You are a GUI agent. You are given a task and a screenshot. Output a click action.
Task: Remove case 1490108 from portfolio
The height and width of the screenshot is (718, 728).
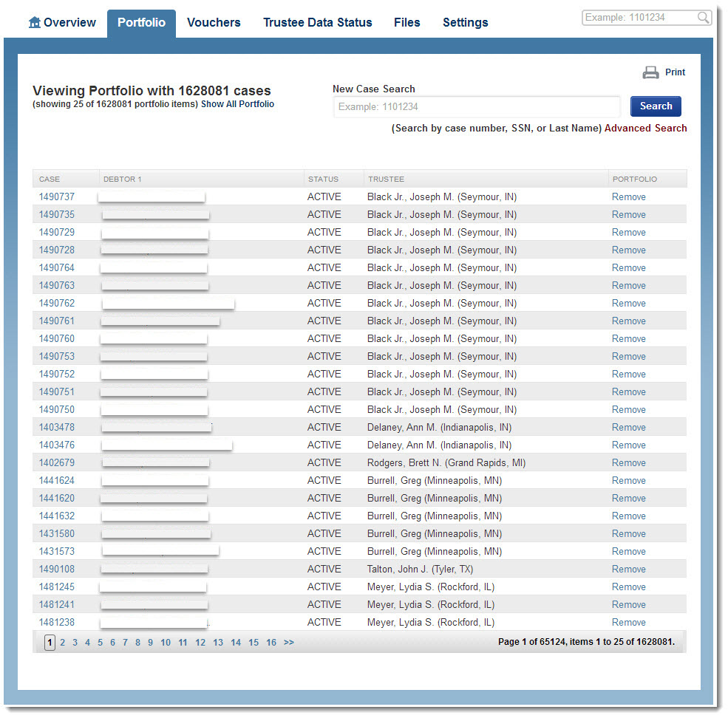coord(628,569)
